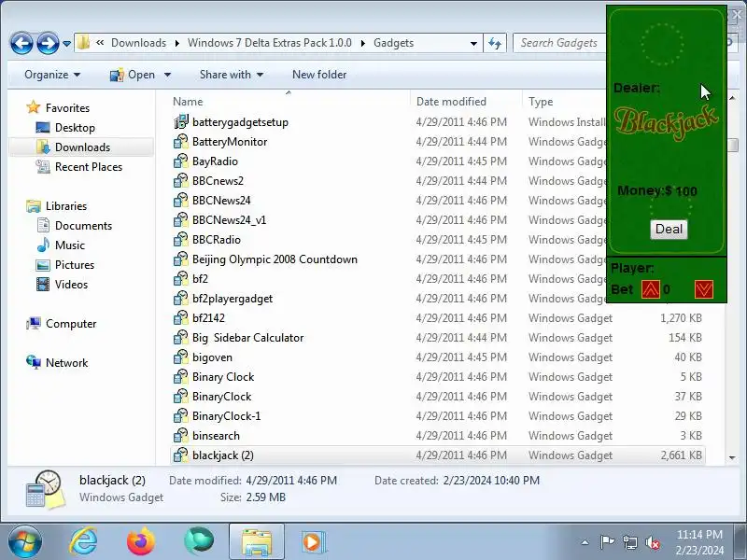Click the Refresh button next to address bar
The height and width of the screenshot is (560, 747).
pyautogui.click(x=495, y=43)
